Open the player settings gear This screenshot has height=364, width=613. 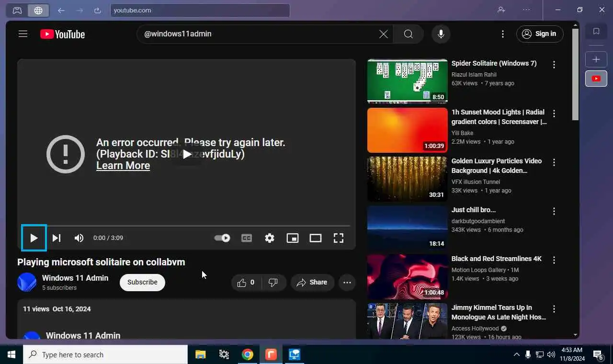(x=270, y=238)
